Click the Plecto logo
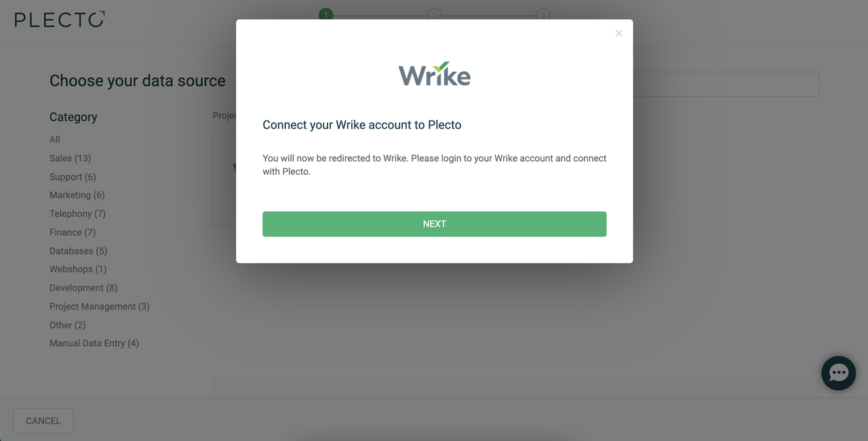The image size is (868, 441). point(60,19)
